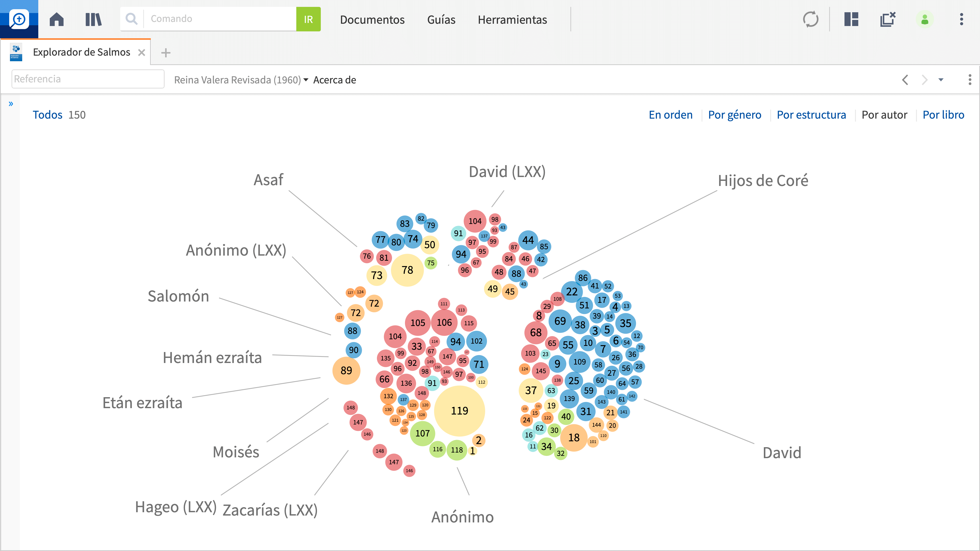This screenshot has height=551, width=980.
Task: Switch to Por género view
Action: [x=734, y=115]
